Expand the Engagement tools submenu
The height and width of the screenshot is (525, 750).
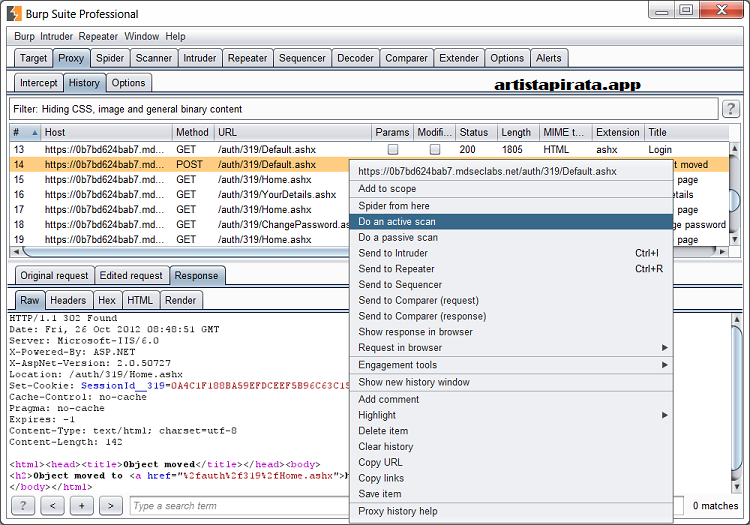664,365
